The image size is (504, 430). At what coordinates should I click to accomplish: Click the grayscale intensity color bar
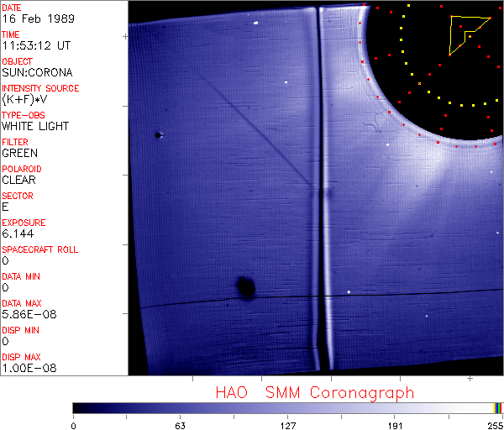click(287, 408)
